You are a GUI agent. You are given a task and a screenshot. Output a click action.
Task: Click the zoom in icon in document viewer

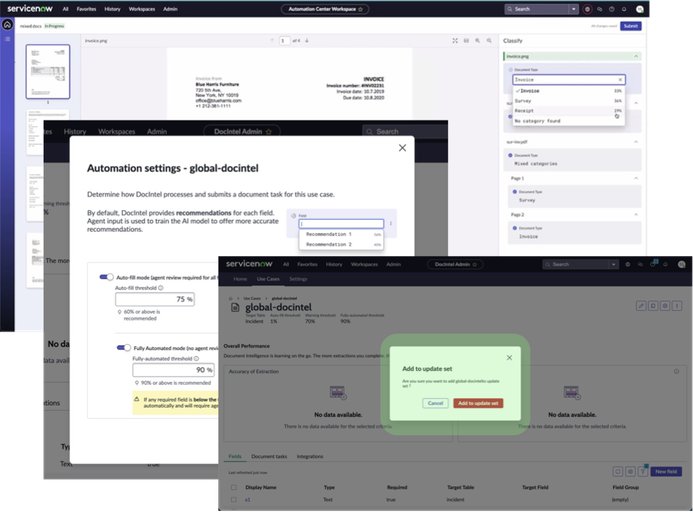[x=477, y=41]
